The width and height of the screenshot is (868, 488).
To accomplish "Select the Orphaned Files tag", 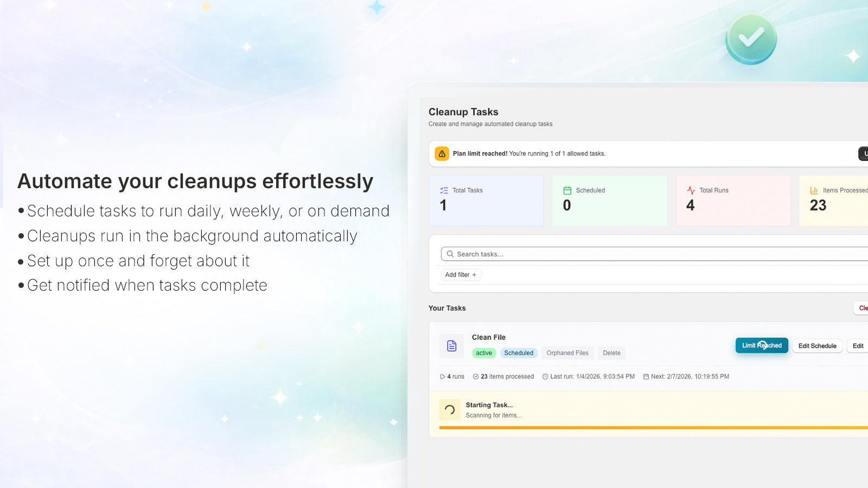I will [567, 353].
